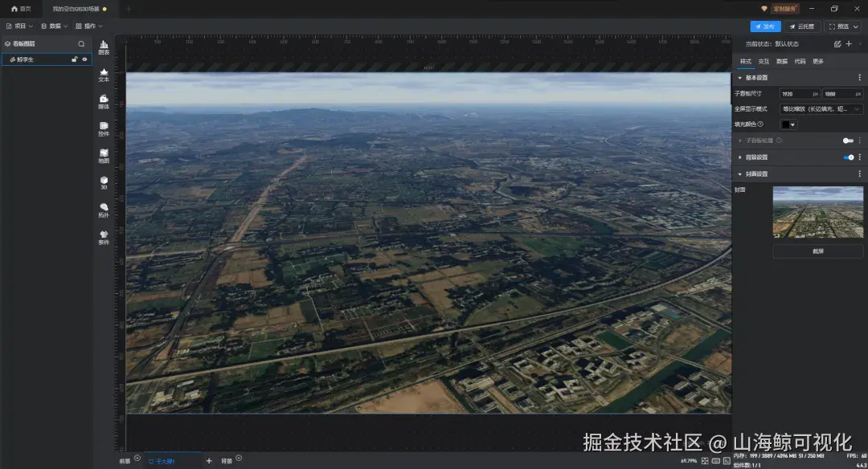Select the 鲸孪生 layer row
Screen dimensions: 868x469
click(x=47, y=59)
